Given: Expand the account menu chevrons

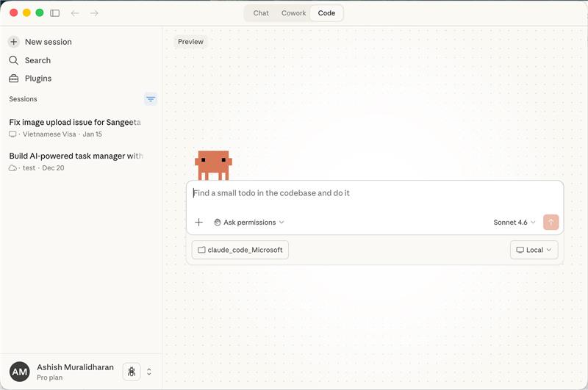Looking at the screenshot, I should [149, 372].
